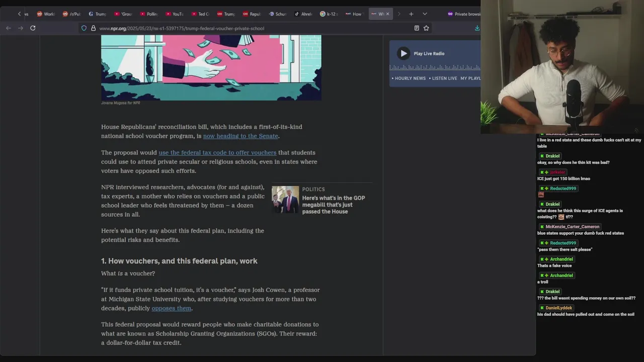The height and width of the screenshot is (362, 644).
Task: Open MY PLAYLIST in the player
Action: 470,78
